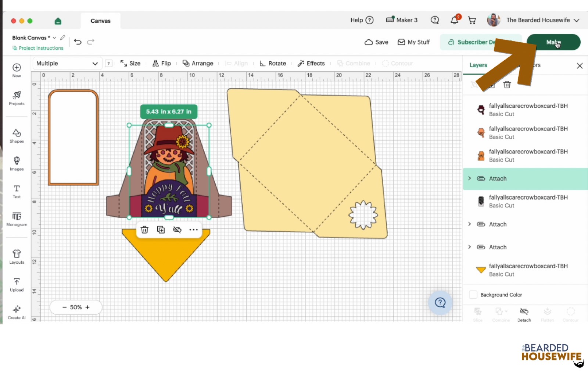Click the trash icon in Layers panel
The image size is (588, 374).
tap(507, 85)
